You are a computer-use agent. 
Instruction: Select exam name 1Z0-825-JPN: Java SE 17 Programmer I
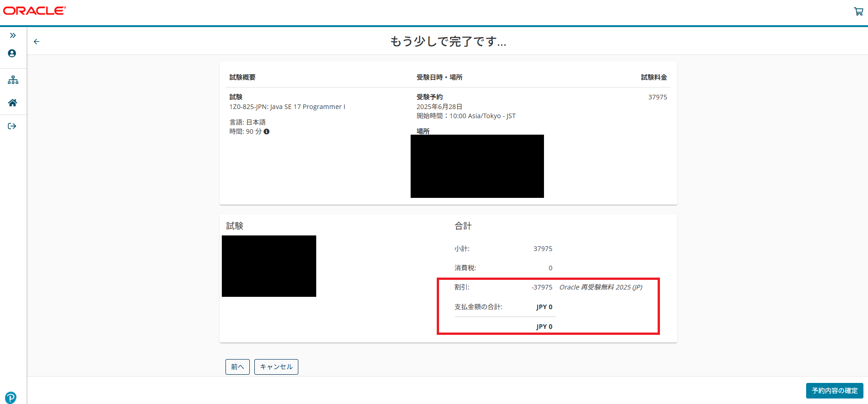(287, 107)
